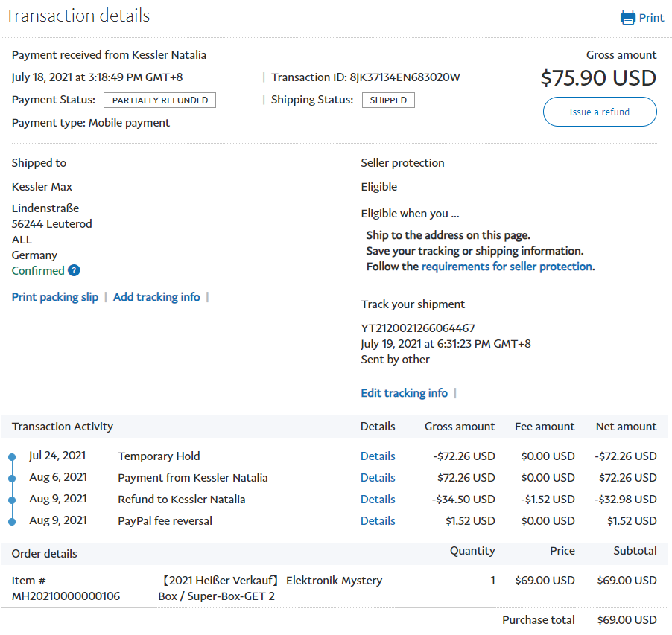This screenshot has height=635, width=672.
Task: Click the SHIPPED status badge
Action: (x=388, y=100)
